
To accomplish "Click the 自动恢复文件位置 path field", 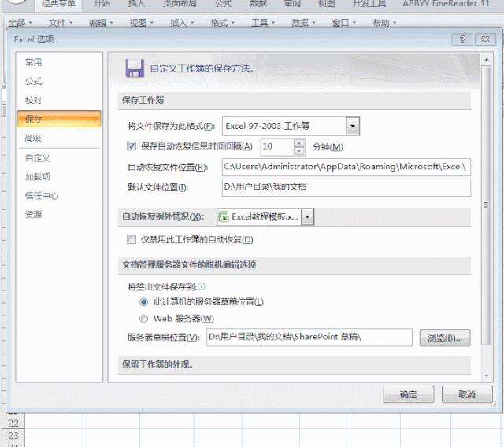I will (x=346, y=167).
